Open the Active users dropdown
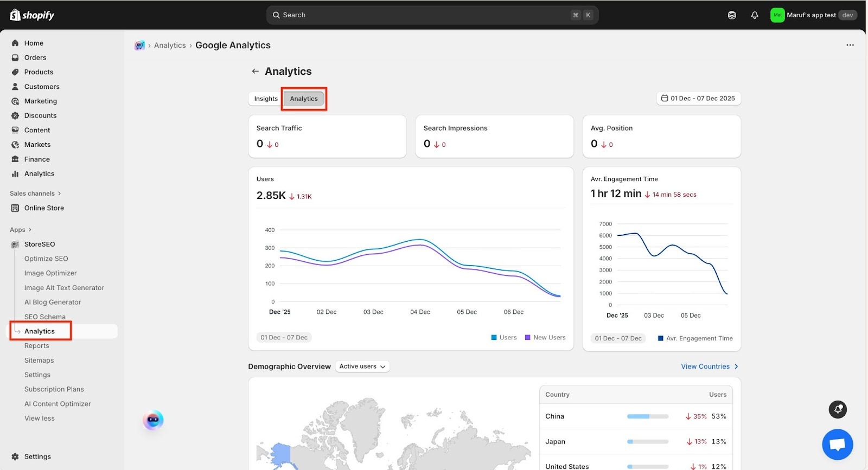 coord(362,366)
